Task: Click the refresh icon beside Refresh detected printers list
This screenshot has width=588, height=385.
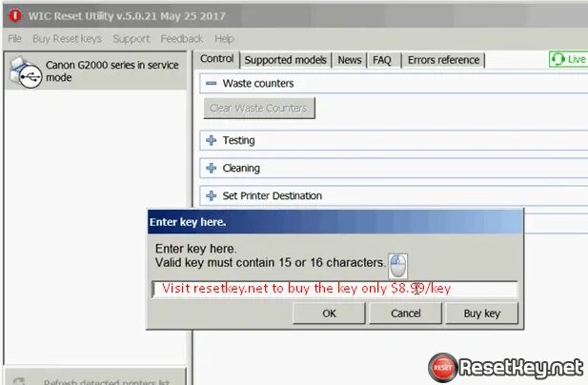Action: pyautogui.click(x=19, y=381)
